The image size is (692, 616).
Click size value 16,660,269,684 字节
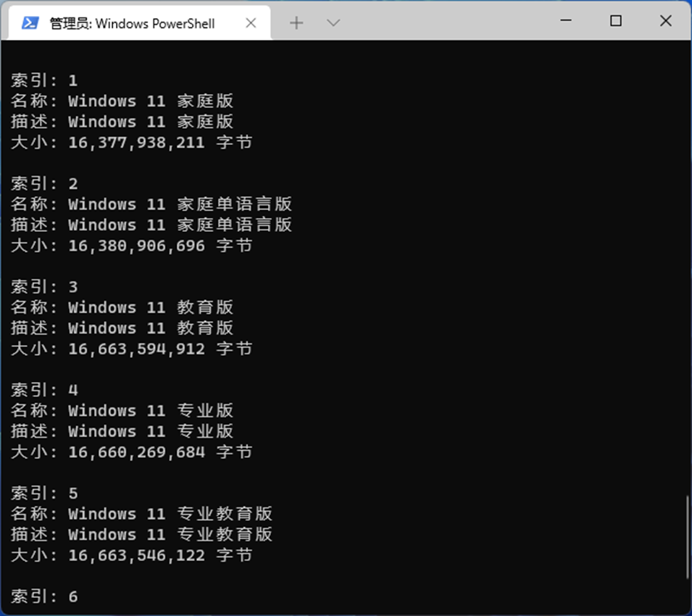coord(160,452)
